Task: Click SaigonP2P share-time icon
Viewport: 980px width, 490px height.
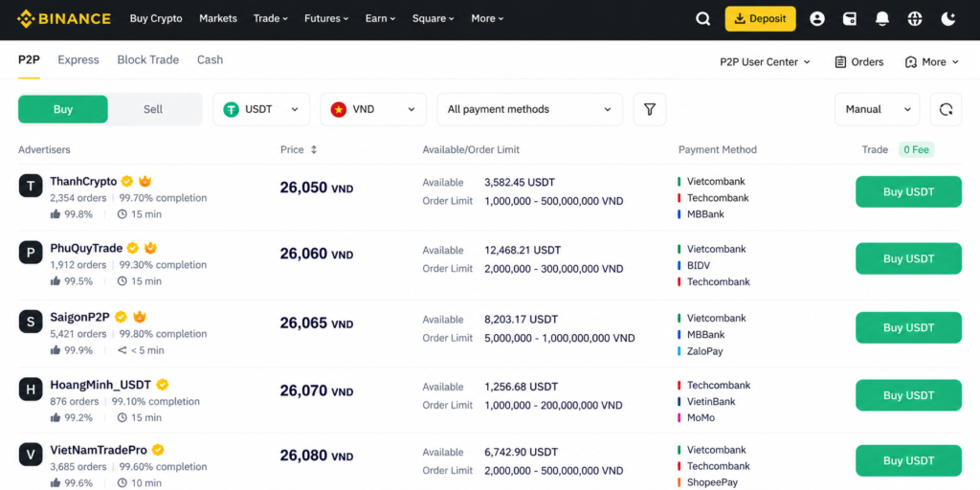Action: click(x=122, y=350)
